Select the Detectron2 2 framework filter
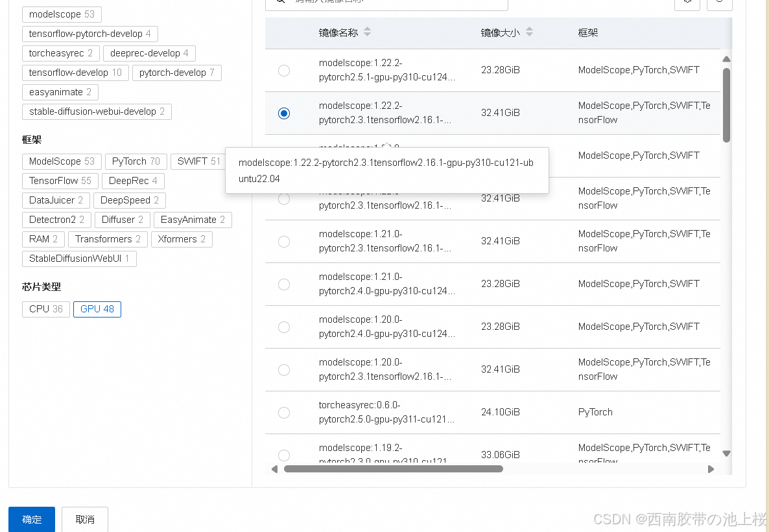 [56, 220]
